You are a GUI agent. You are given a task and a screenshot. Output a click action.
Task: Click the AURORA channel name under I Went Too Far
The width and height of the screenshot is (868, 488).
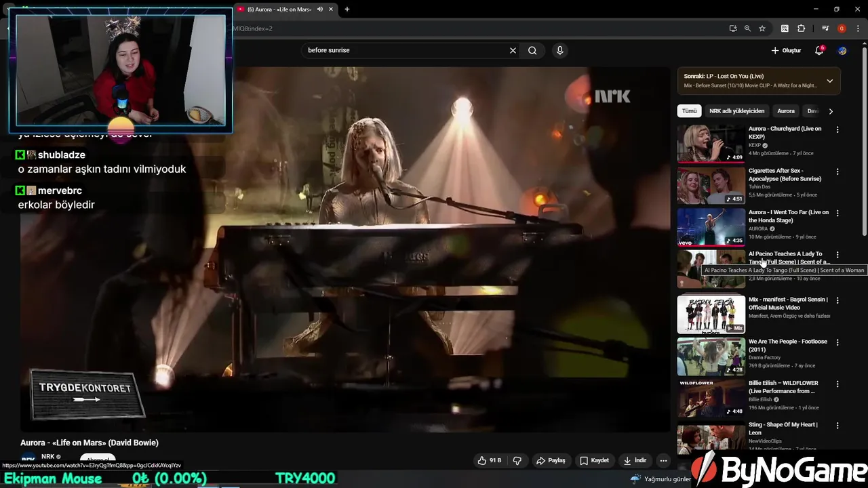758,228
